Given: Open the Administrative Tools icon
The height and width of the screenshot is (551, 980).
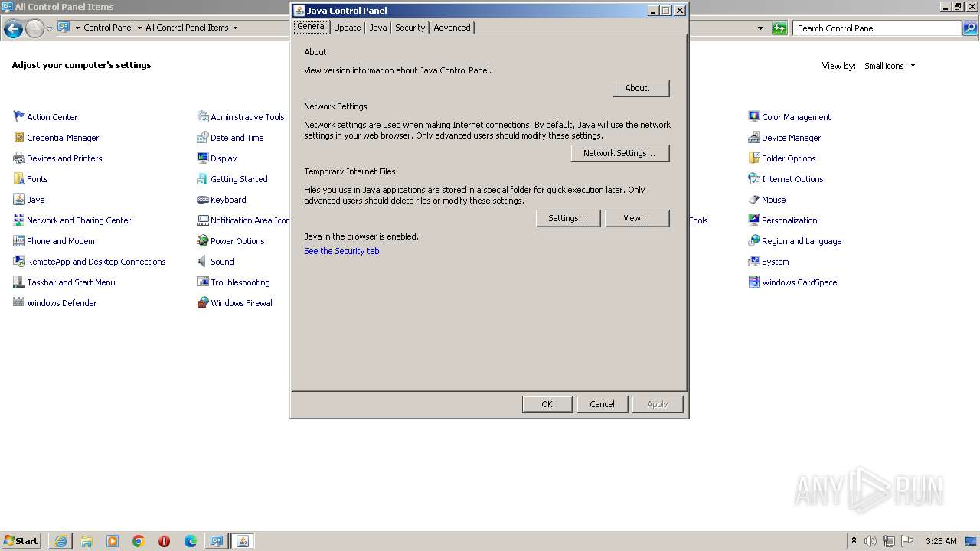Looking at the screenshot, I should click(x=203, y=117).
